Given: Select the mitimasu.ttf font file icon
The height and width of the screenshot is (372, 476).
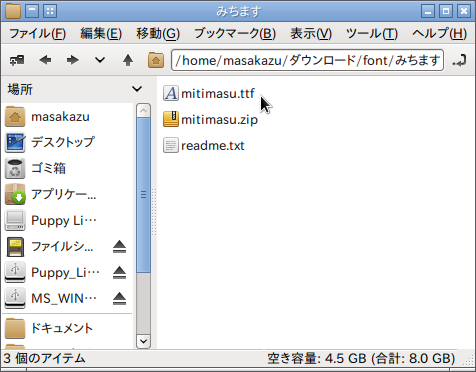Looking at the screenshot, I should [171, 93].
